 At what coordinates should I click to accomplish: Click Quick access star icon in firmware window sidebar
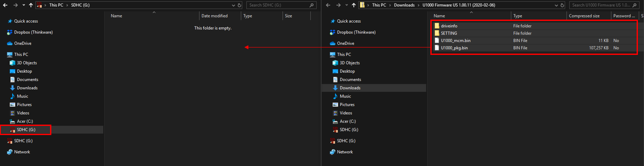(332, 21)
